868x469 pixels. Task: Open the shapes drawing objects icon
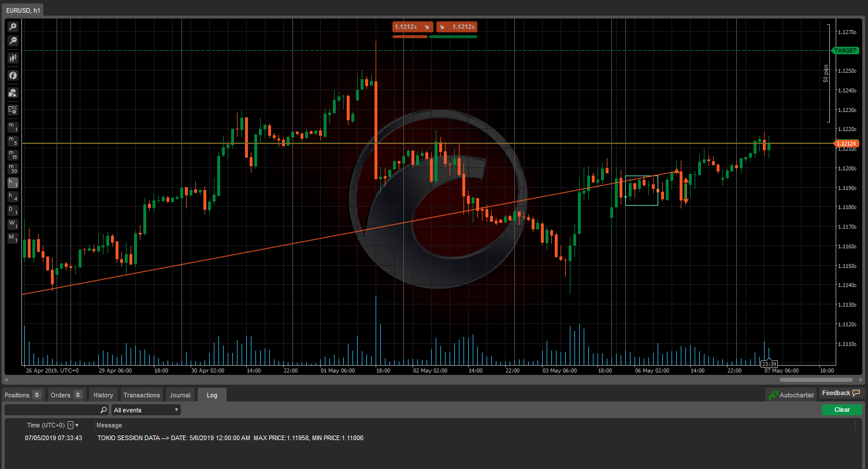point(13,92)
